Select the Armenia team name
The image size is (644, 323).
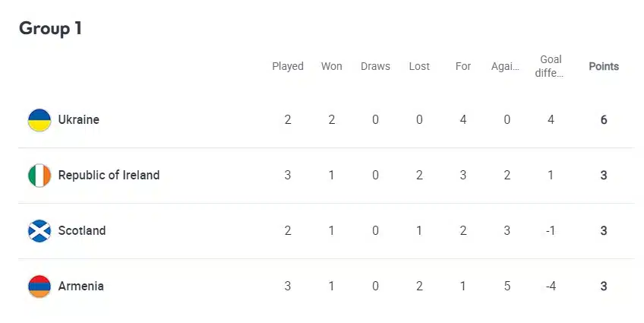point(80,287)
